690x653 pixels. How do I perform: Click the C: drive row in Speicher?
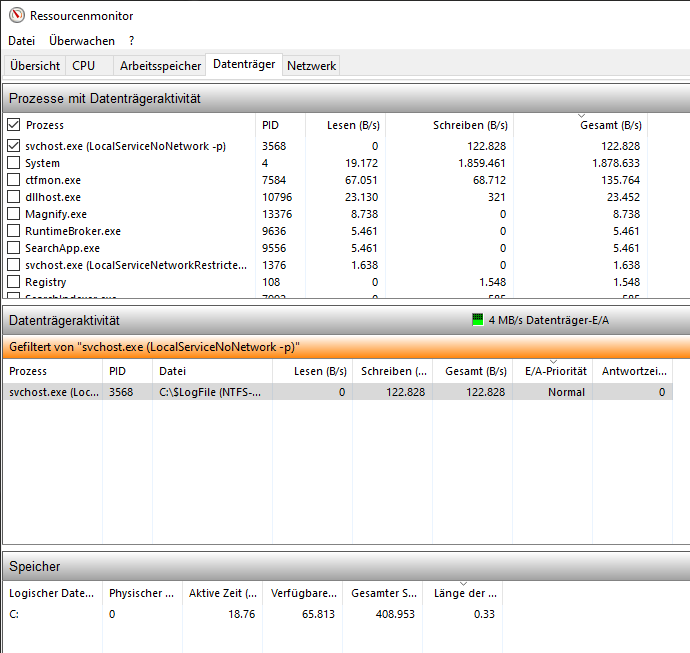(x=252, y=613)
